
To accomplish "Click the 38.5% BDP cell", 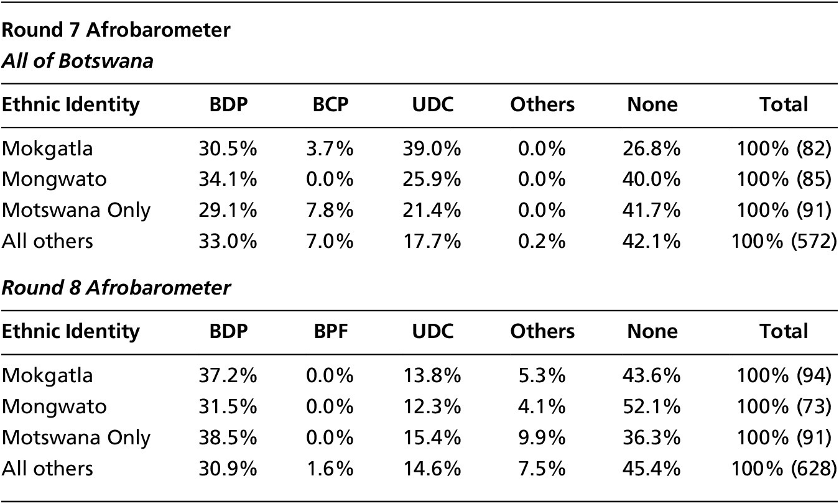I will coord(228,437).
